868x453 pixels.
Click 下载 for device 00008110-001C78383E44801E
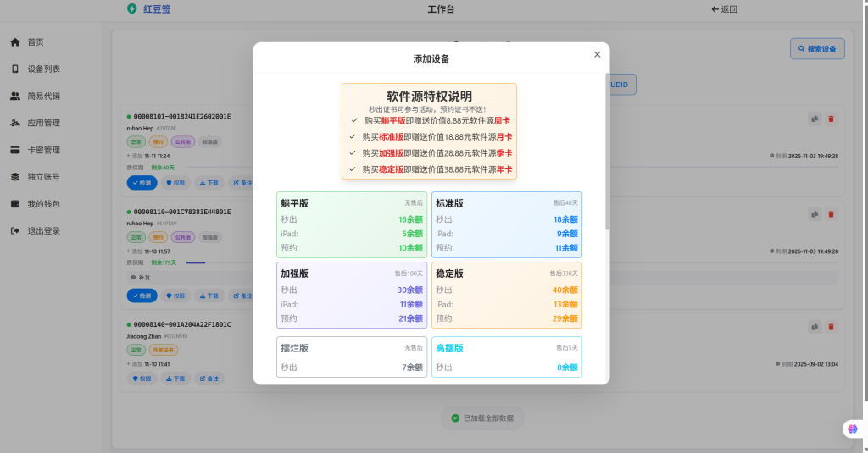(x=209, y=296)
